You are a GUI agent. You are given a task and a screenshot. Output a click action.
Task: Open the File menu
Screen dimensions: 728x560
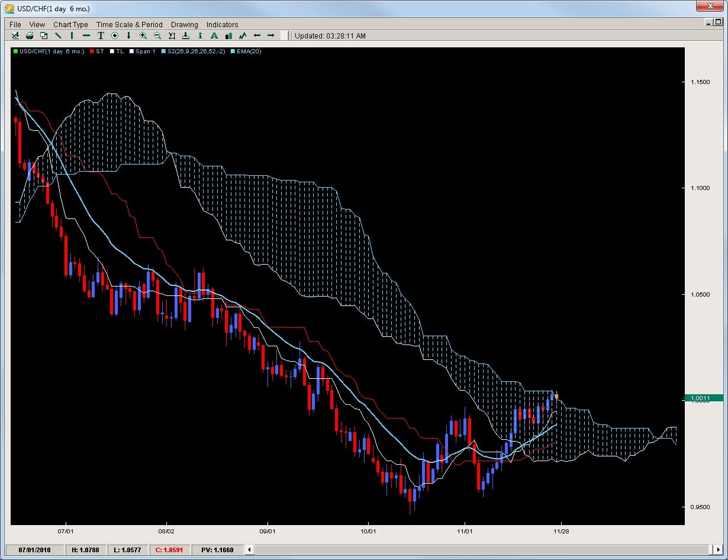pyautogui.click(x=15, y=24)
